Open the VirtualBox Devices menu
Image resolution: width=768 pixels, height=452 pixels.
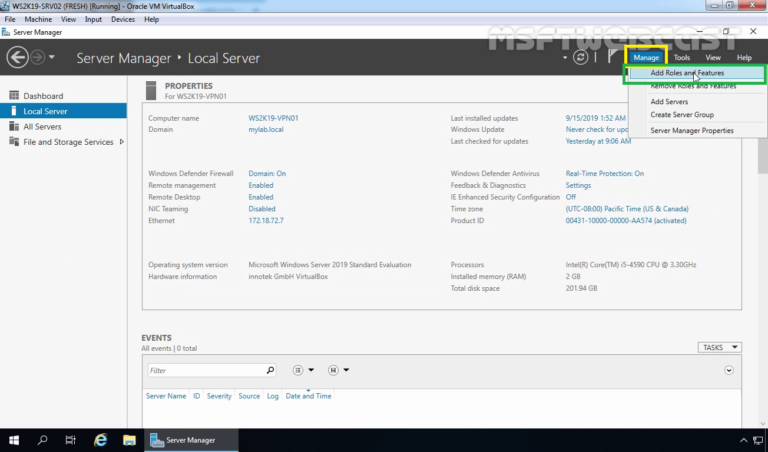tap(122, 19)
